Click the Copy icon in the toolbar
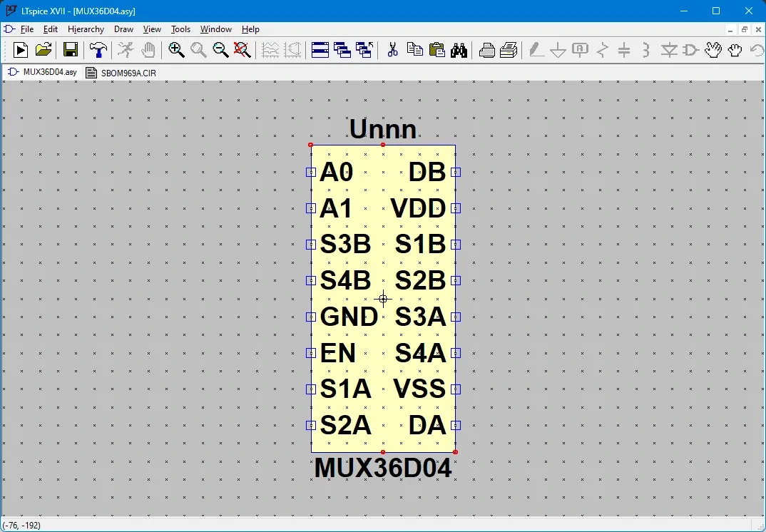The width and height of the screenshot is (766, 532). (415, 50)
